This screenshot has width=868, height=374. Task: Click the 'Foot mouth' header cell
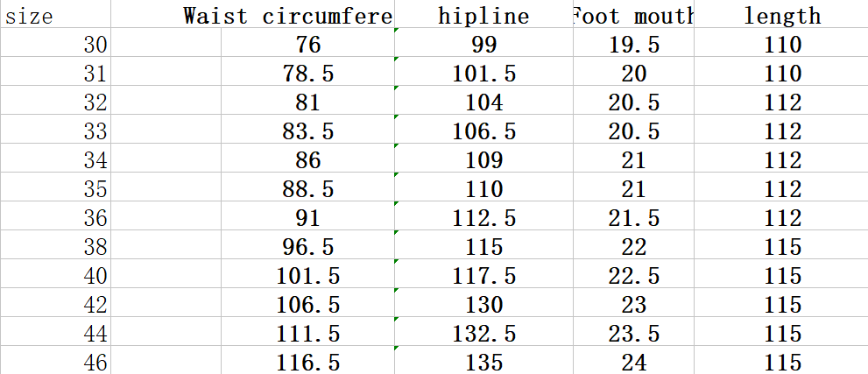point(632,16)
